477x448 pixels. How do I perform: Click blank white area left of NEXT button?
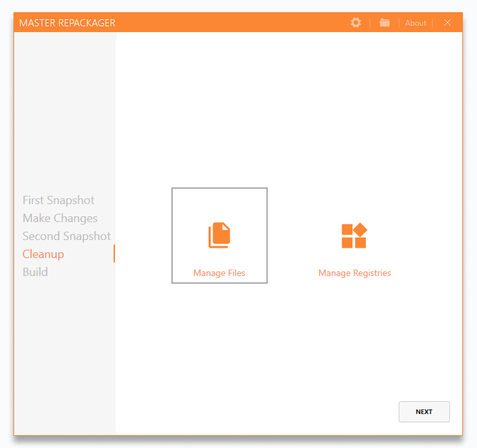[x=289, y=411]
